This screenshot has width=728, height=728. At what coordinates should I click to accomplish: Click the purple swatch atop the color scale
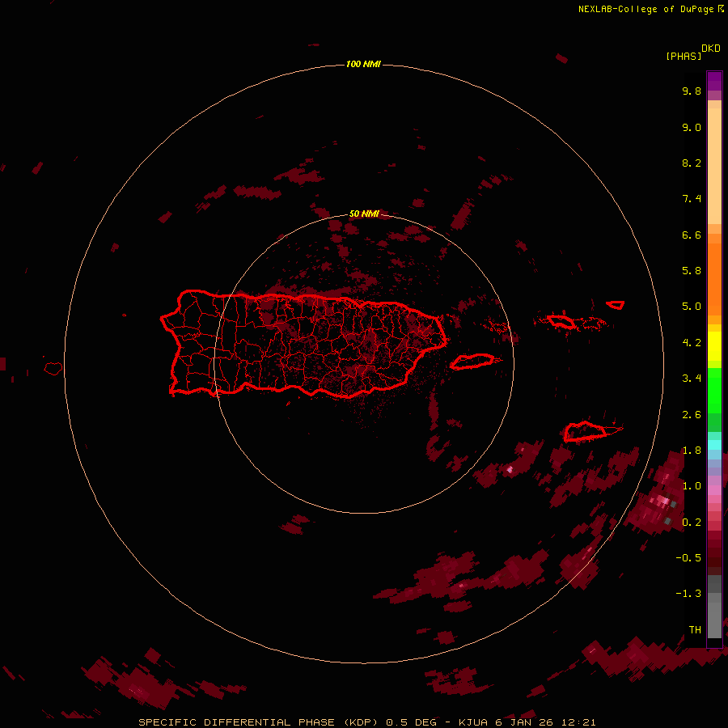pyautogui.click(x=714, y=81)
